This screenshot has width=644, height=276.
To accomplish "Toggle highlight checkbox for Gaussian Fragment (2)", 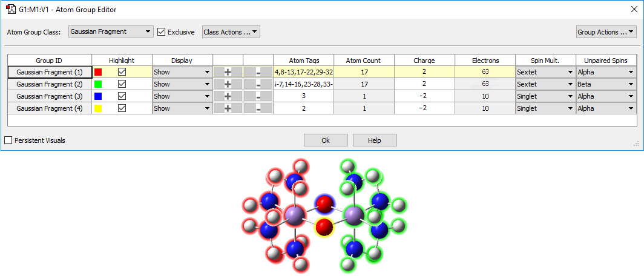I will pos(122,84).
